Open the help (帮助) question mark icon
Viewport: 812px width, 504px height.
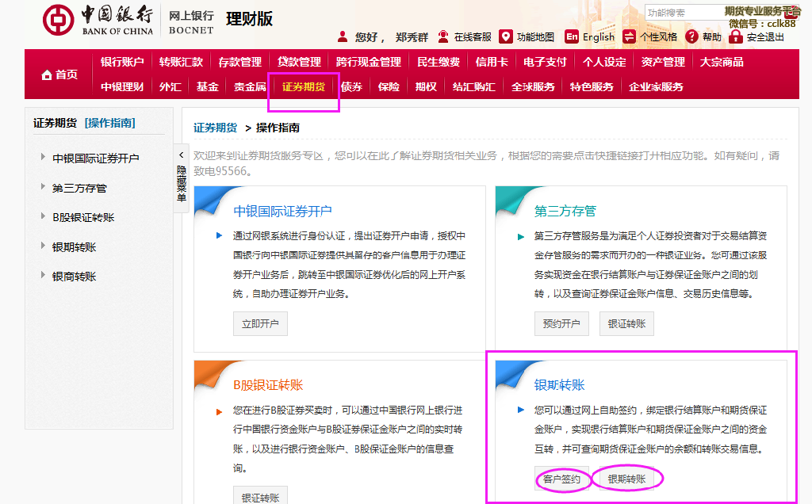tap(691, 36)
